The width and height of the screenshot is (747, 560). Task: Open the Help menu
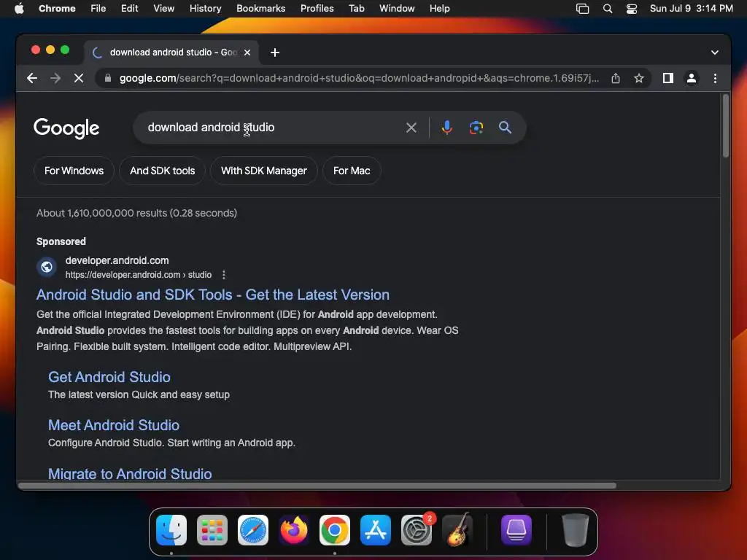[439, 8]
